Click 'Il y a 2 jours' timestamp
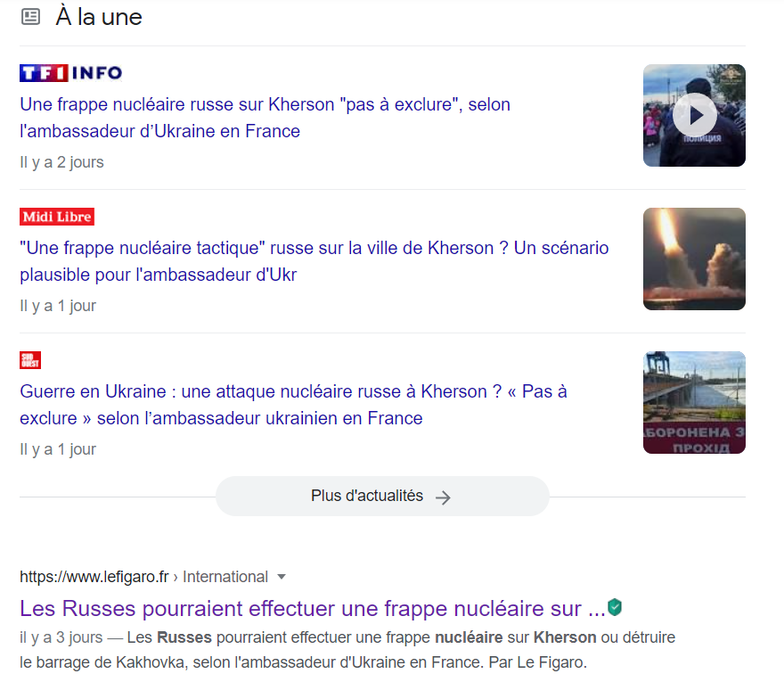The image size is (784, 682). 61,162
